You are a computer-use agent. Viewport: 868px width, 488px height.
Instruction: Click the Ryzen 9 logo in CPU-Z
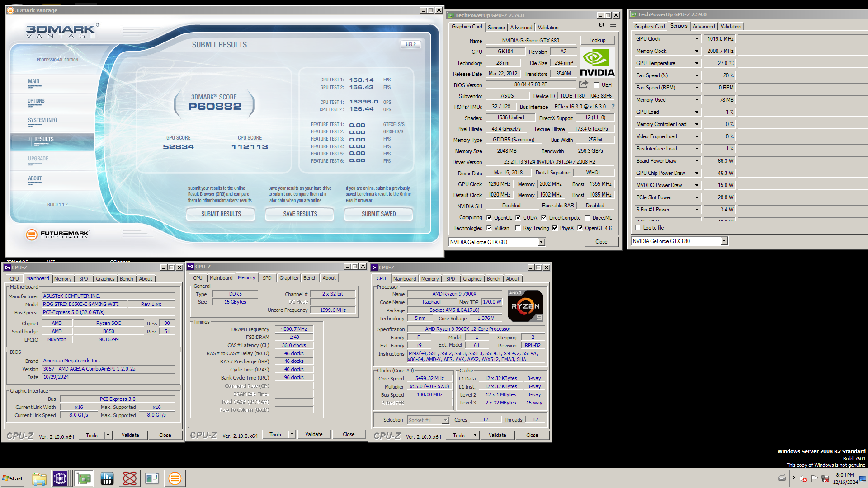tap(525, 306)
